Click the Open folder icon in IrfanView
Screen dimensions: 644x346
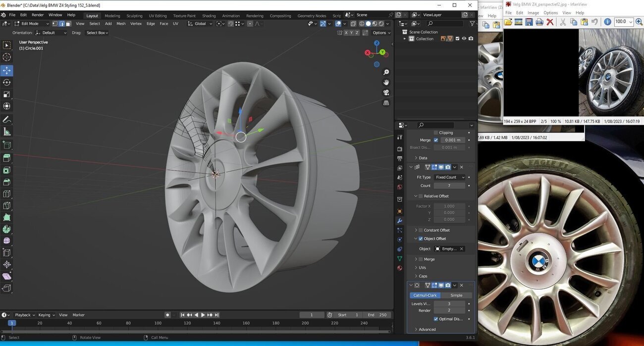(508, 22)
